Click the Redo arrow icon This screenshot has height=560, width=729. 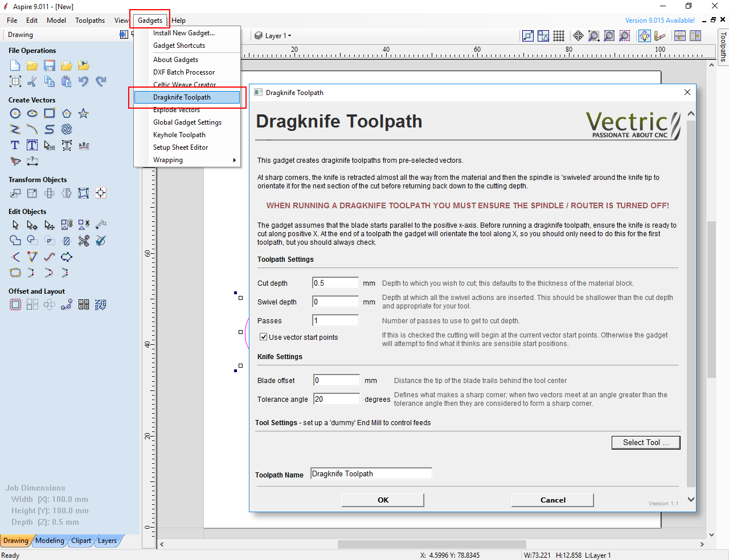(x=101, y=81)
